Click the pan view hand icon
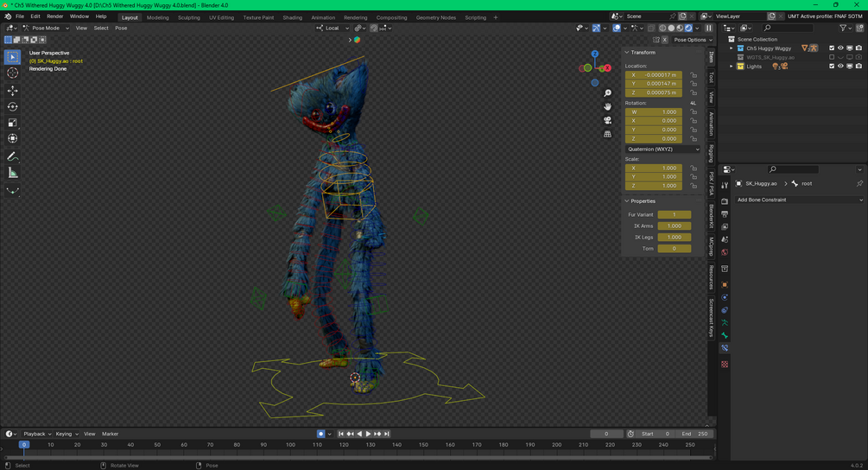Screen dimensions: 868x470 pos(607,106)
